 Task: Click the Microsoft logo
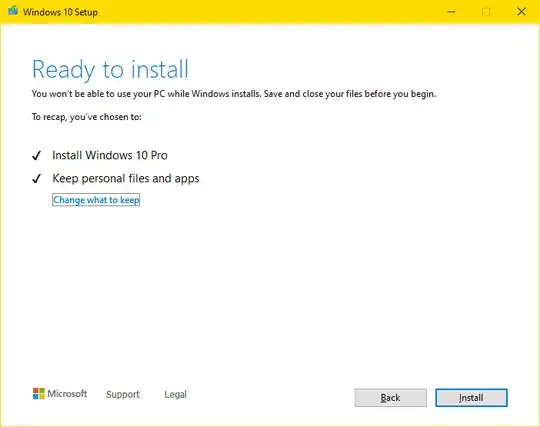(x=60, y=394)
